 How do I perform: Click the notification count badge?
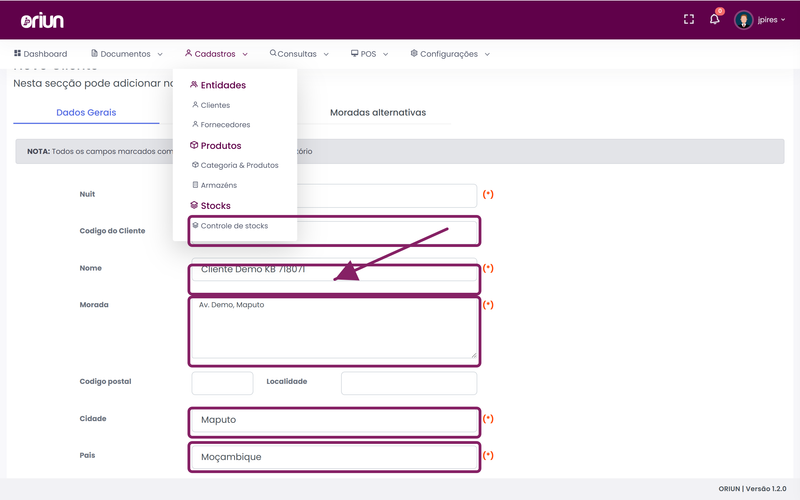click(720, 11)
